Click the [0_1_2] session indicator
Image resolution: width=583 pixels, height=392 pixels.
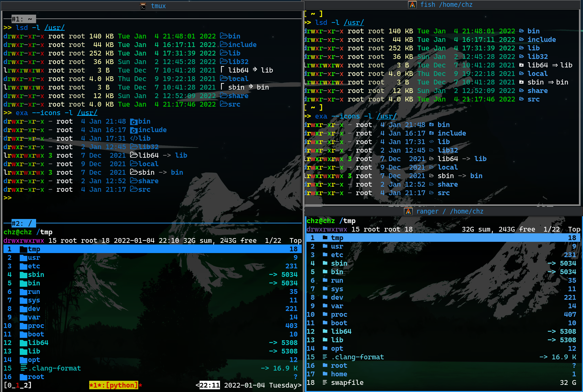point(17,385)
